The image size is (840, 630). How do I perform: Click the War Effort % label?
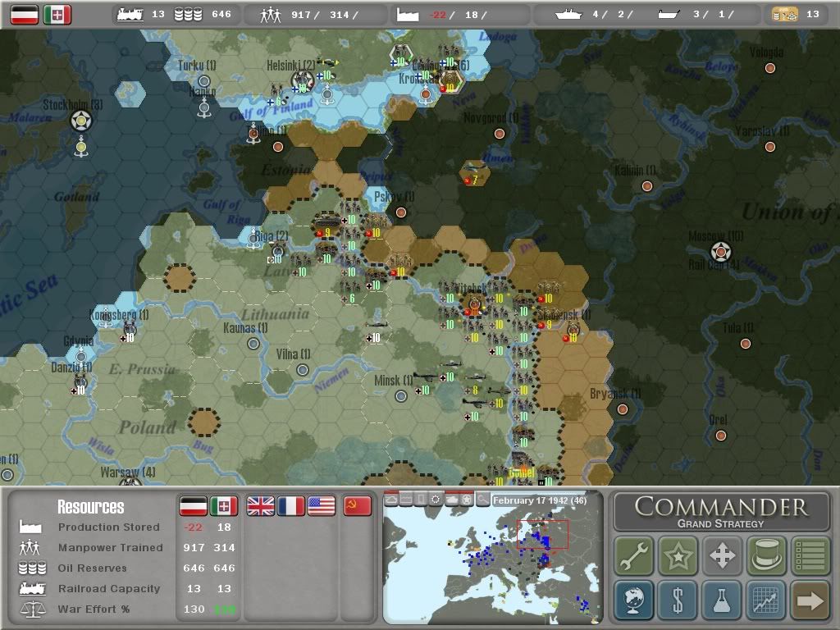tap(94, 609)
